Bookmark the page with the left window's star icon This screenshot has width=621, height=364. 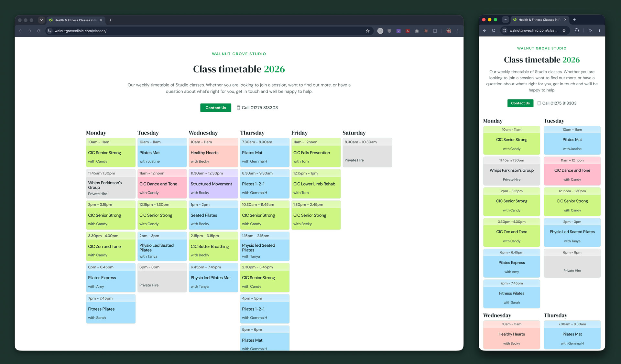point(367,31)
